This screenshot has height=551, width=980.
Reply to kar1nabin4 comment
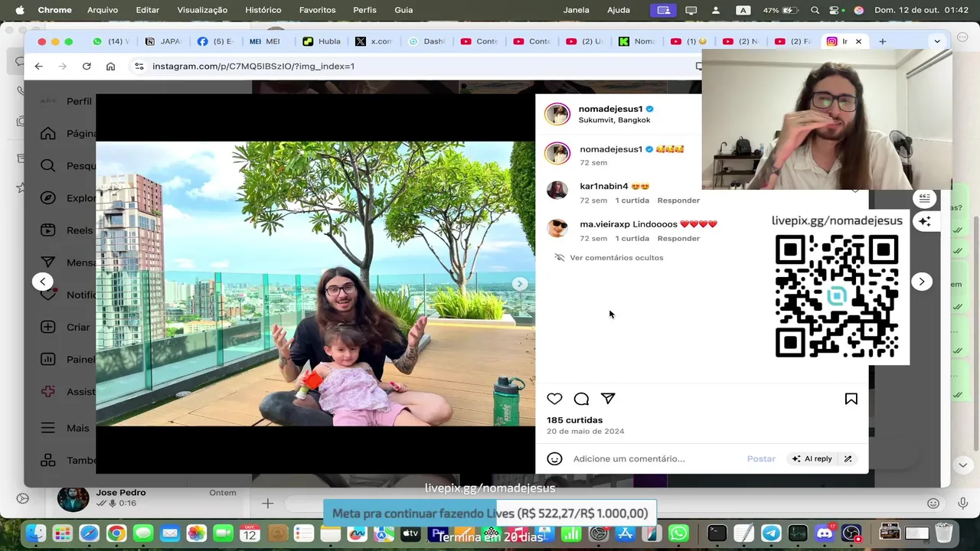(678, 201)
